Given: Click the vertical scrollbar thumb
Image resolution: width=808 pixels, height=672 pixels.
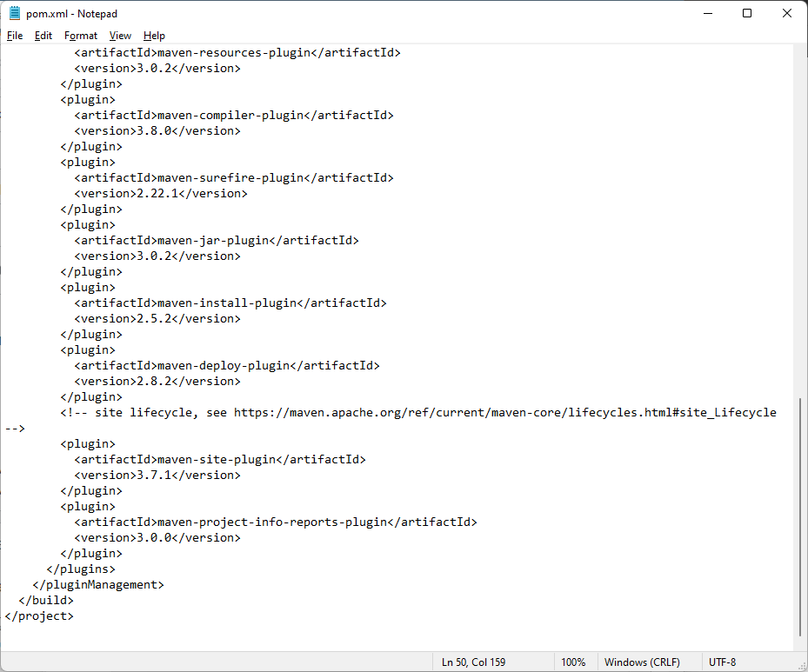Looking at the screenshot, I should point(800,516).
